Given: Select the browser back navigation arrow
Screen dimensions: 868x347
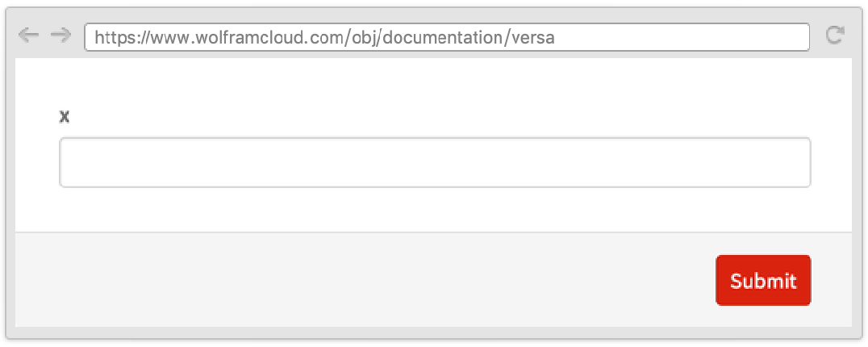Looking at the screenshot, I should pyautogui.click(x=28, y=36).
